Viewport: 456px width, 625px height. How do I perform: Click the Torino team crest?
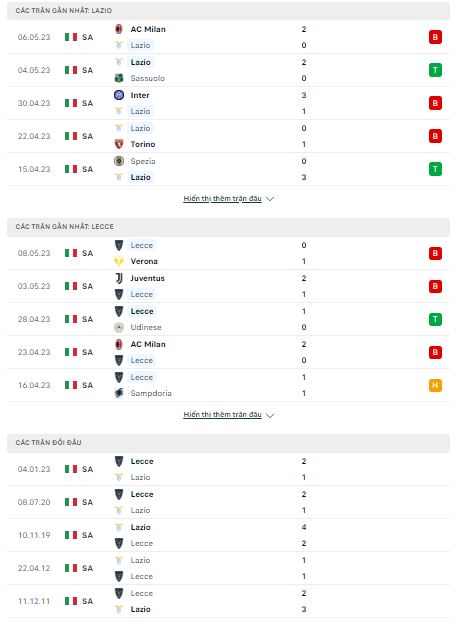coord(119,144)
